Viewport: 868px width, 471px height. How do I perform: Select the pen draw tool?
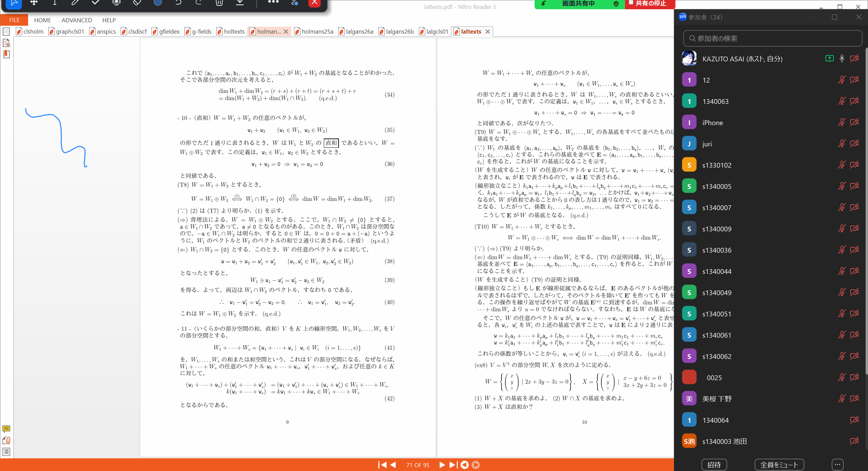tap(75, 3)
